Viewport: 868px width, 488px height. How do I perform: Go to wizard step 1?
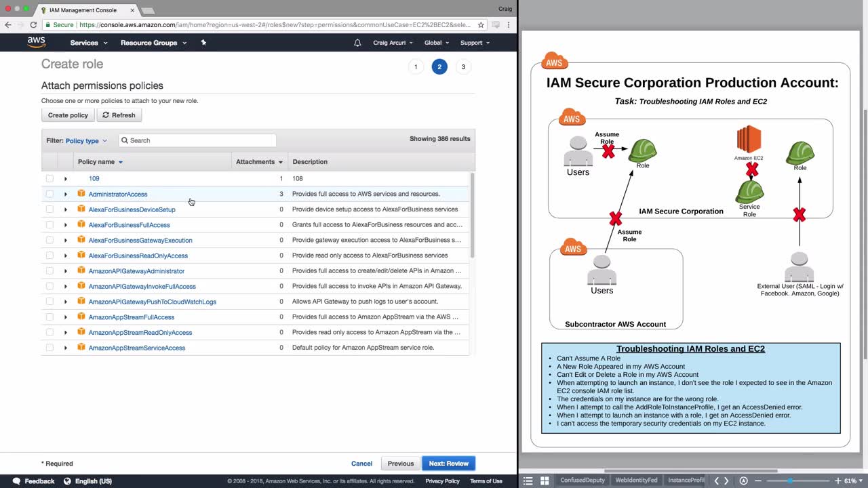[416, 66]
